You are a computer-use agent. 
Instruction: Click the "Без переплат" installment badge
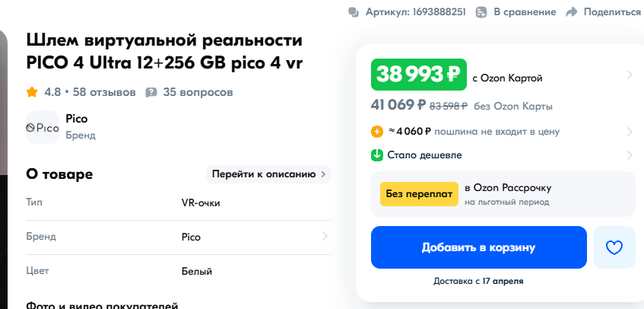(418, 194)
